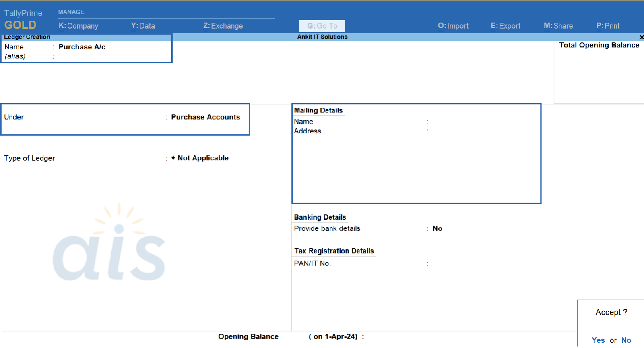Choose No in the Accept prompt
Screen dimensions: 644x348
[x=626, y=340]
